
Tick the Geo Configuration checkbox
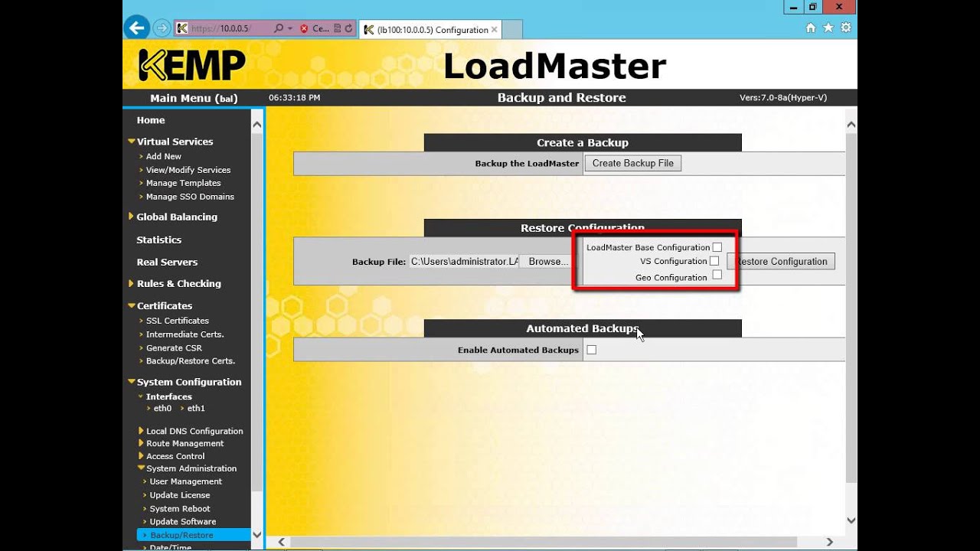pyautogui.click(x=717, y=275)
